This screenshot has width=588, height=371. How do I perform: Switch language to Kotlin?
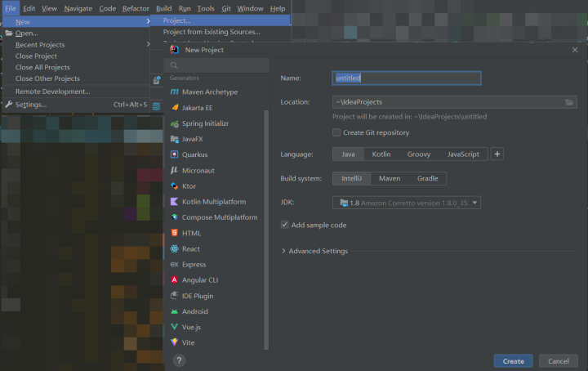[381, 154]
